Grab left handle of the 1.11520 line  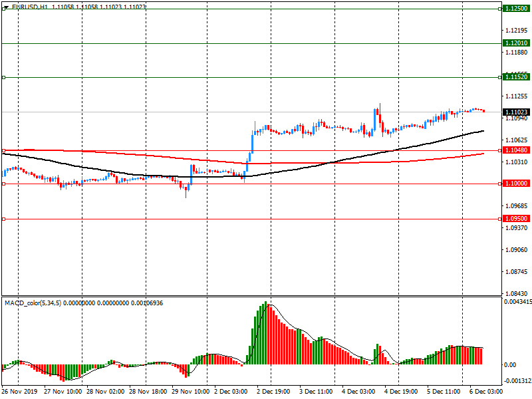coord(4,78)
